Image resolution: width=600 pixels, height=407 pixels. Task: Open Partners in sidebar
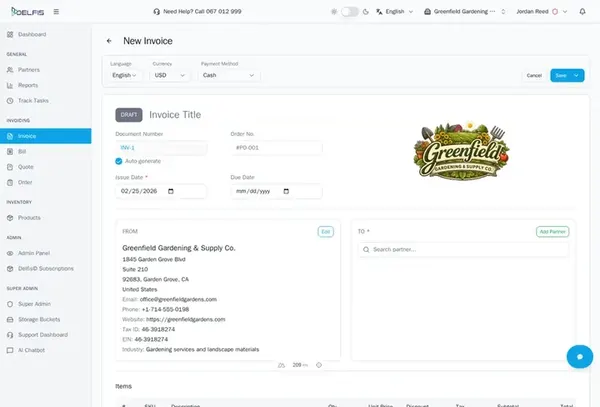(46, 70)
